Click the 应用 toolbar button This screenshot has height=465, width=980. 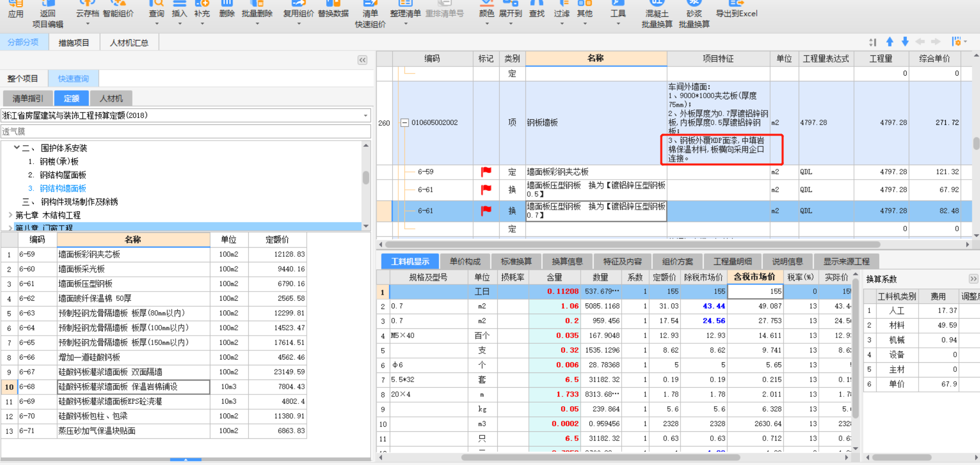click(16, 9)
